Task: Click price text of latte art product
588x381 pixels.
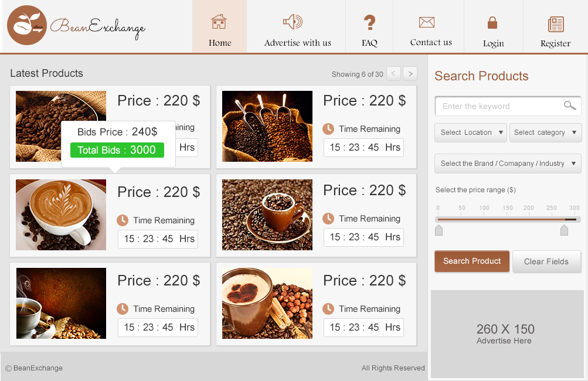Action: tap(159, 192)
